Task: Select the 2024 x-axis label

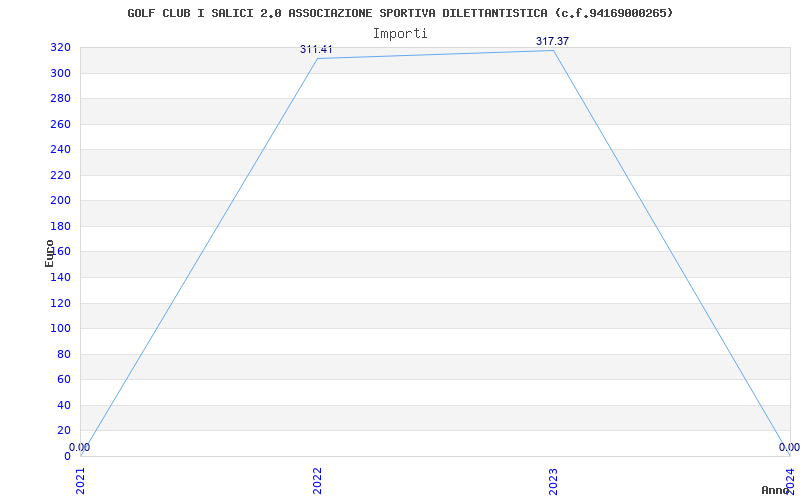Action: (790, 481)
